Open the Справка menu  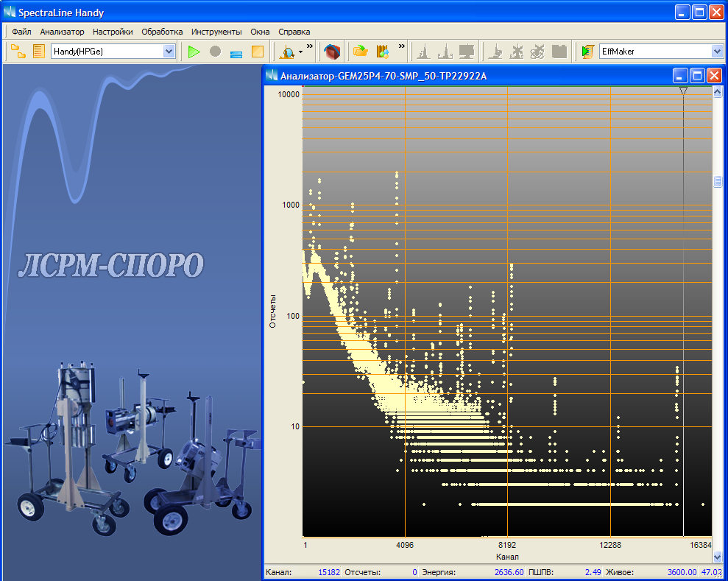tap(294, 32)
